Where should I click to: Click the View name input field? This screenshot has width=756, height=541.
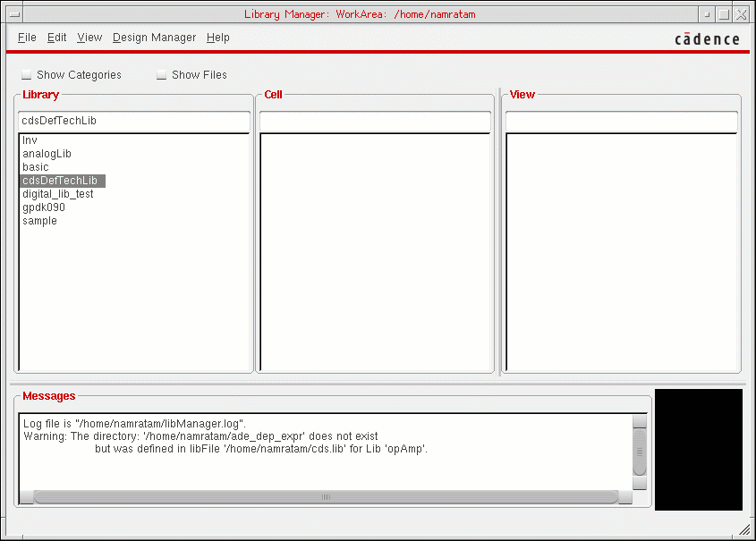(621, 121)
